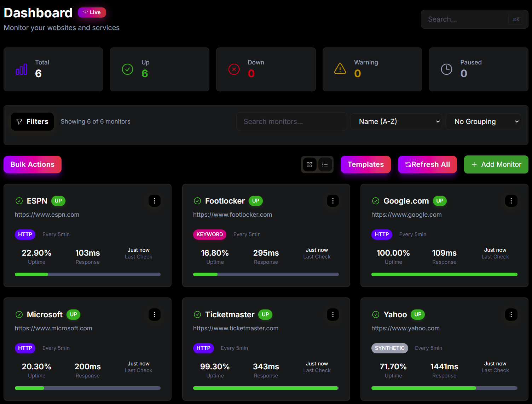The width and height of the screenshot is (532, 404).
Task: Click Refresh All button
Action: pos(427,164)
